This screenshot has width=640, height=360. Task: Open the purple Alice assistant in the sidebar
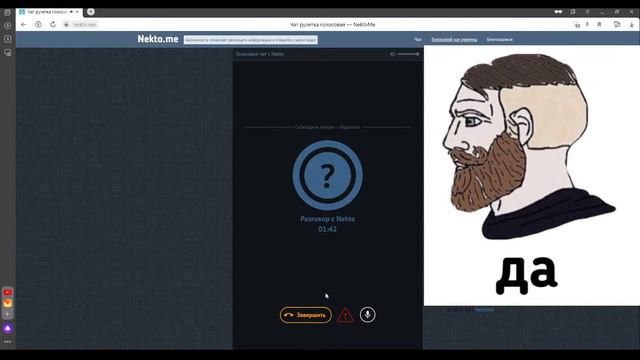(x=8, y=328)
